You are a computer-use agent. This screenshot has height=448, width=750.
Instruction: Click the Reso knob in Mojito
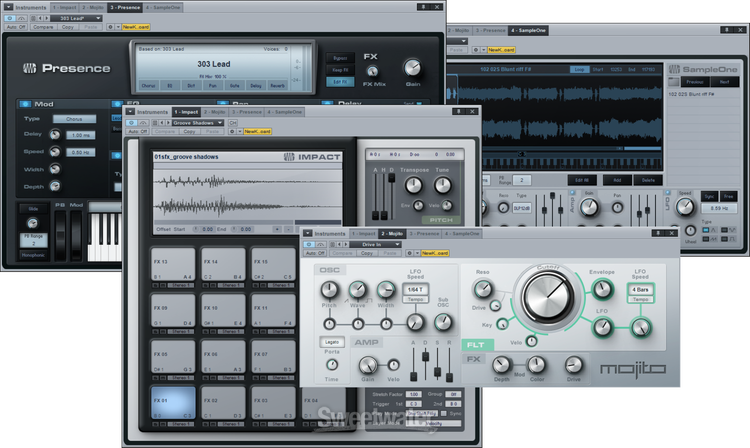tap(484, 289)
